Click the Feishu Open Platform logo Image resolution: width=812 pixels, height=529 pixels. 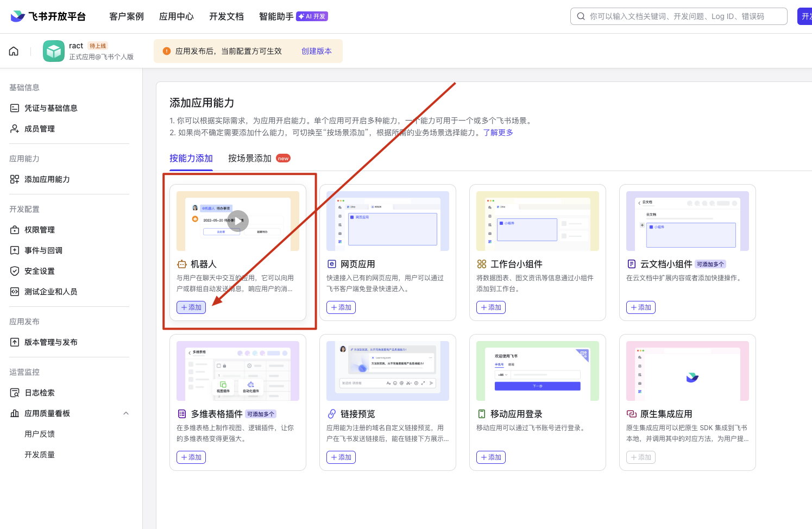pos(48,16)
